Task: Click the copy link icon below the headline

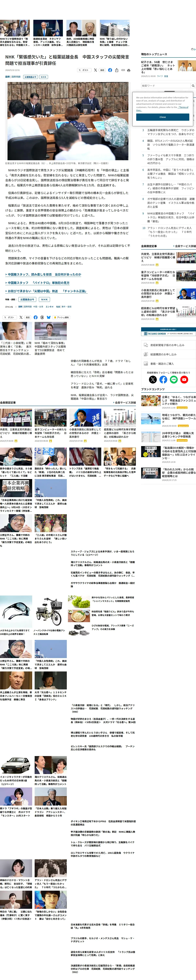Action: coord(123,70)
